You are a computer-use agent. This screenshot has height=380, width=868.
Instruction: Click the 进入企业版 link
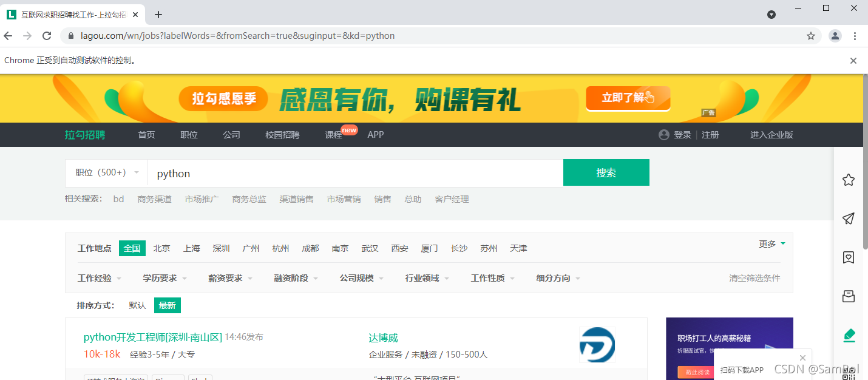tap(771, 135)
